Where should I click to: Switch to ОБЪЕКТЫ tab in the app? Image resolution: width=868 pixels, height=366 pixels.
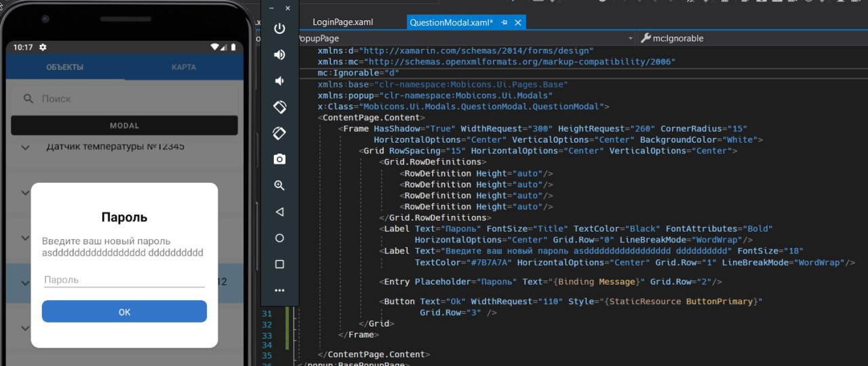65,67
